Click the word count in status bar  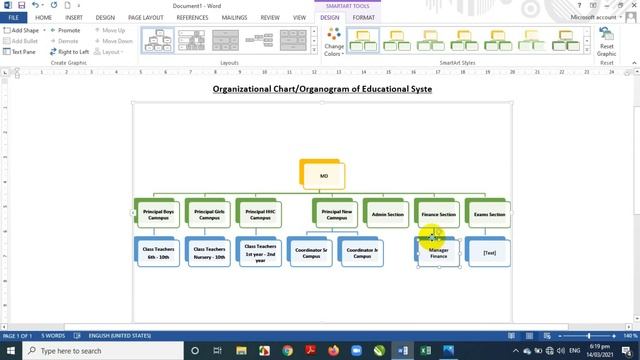(53, 336)
